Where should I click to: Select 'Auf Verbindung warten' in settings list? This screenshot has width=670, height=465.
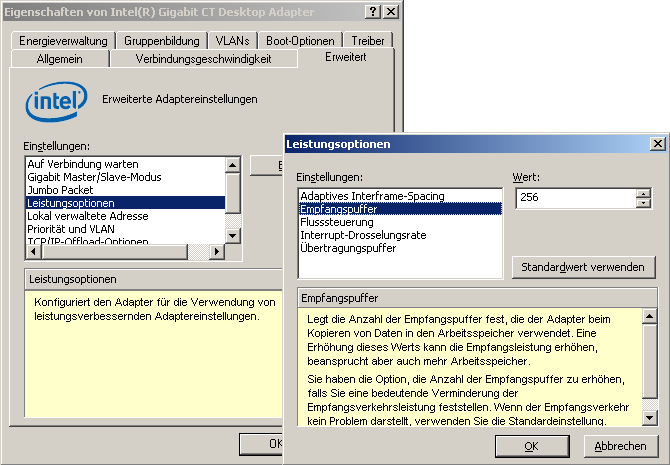tap(126, 164)
